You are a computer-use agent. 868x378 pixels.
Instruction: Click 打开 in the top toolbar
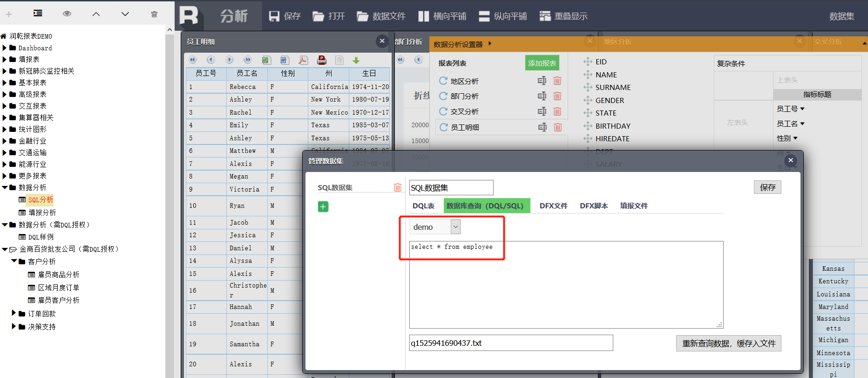point(329,16)
